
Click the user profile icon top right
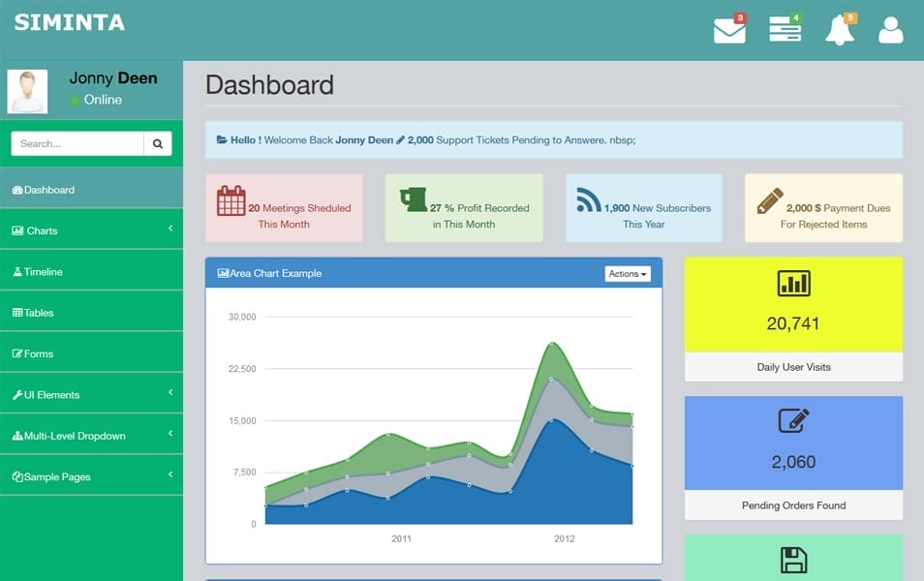point(890,30)
